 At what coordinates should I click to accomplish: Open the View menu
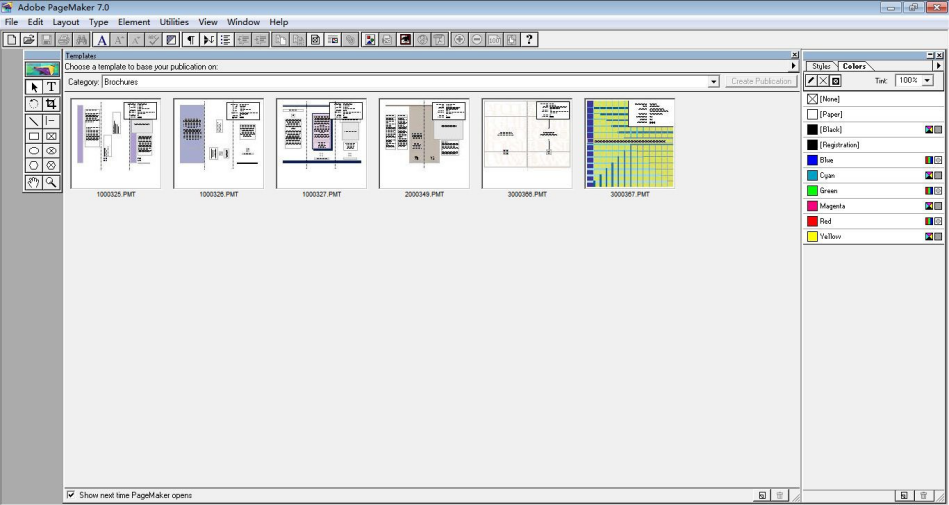tap(208, 22)
